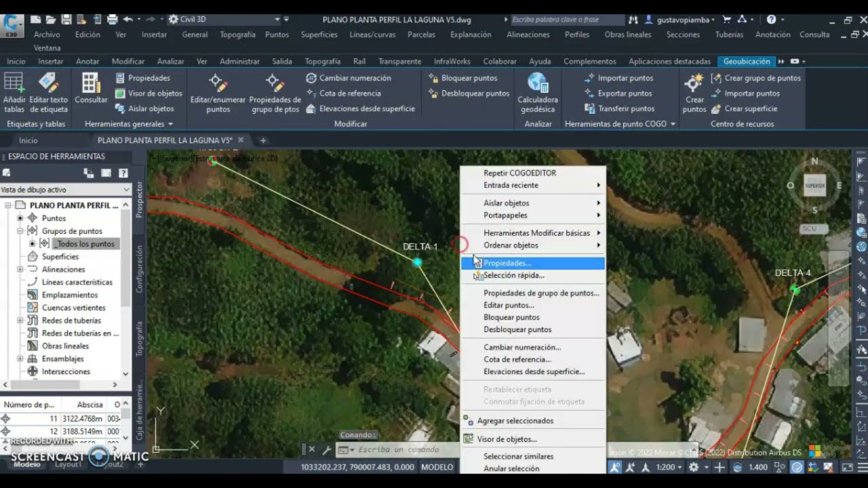The image size is (868, 488).
Task: Click the Open file folder icon
Action: (x=51, y=20)
